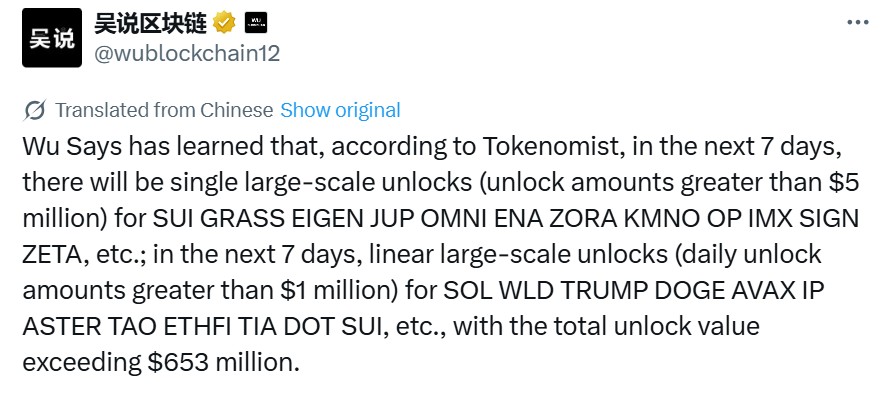Viewport: 895px width, 405px height.
Task: Open the @wublockchain12 handle link
Action: click(186, 53)
